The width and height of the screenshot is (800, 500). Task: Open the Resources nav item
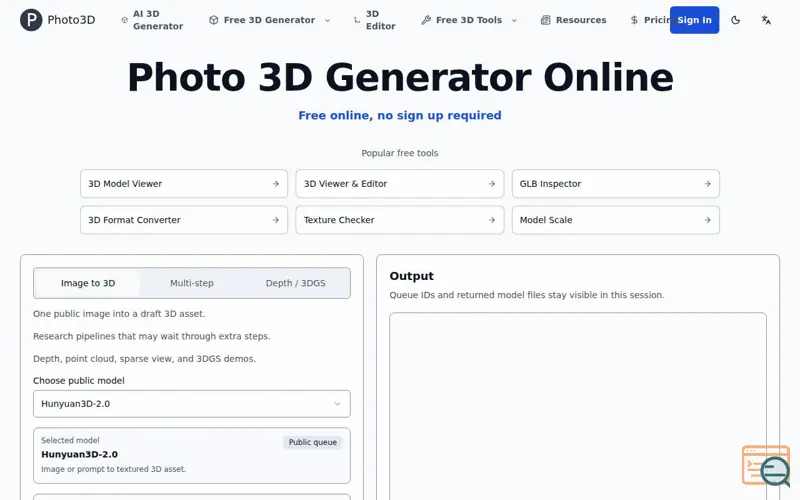pos(574,20)
